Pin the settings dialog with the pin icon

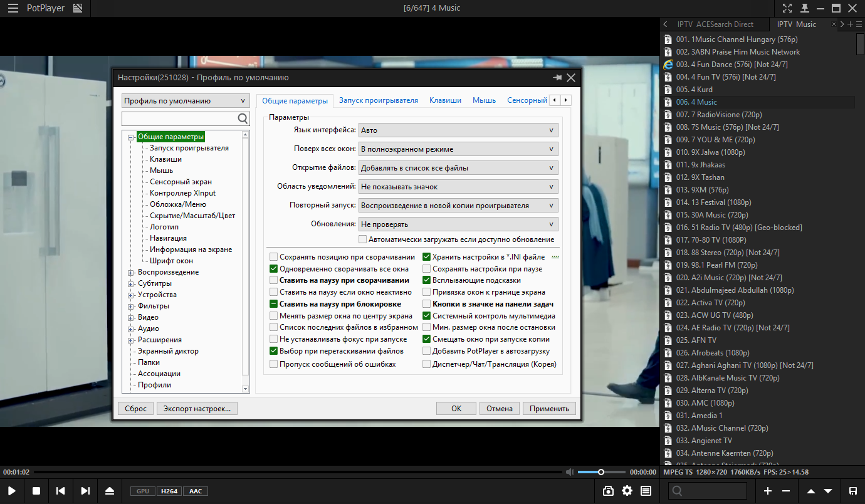pos(557,78)
